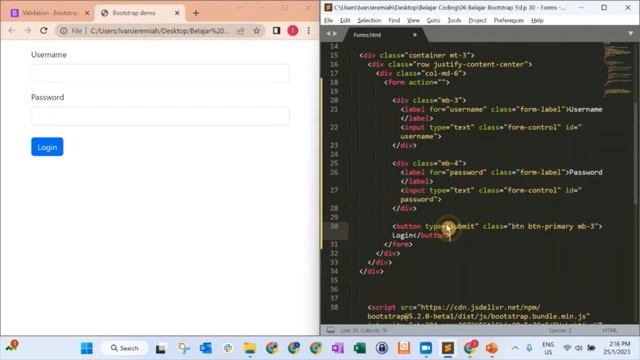
Task: Open the Chrome profile avatar
Action: (x=293, y=31)
